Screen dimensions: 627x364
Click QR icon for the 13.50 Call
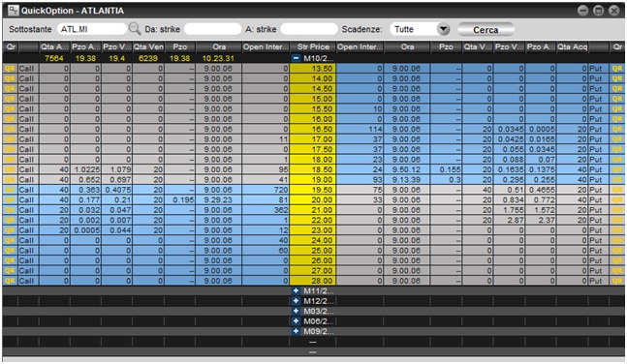[x=10, y=69]
